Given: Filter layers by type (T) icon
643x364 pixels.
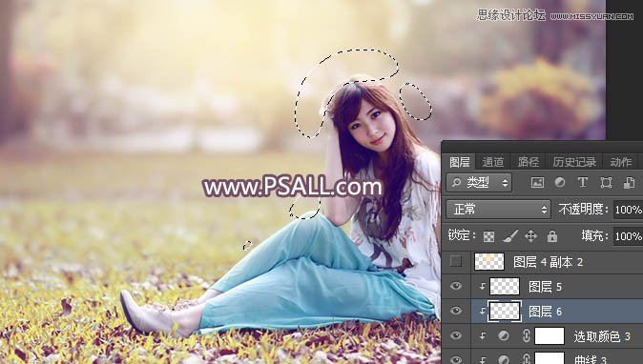Looking at the screenshot, I should tap(583, 183).
